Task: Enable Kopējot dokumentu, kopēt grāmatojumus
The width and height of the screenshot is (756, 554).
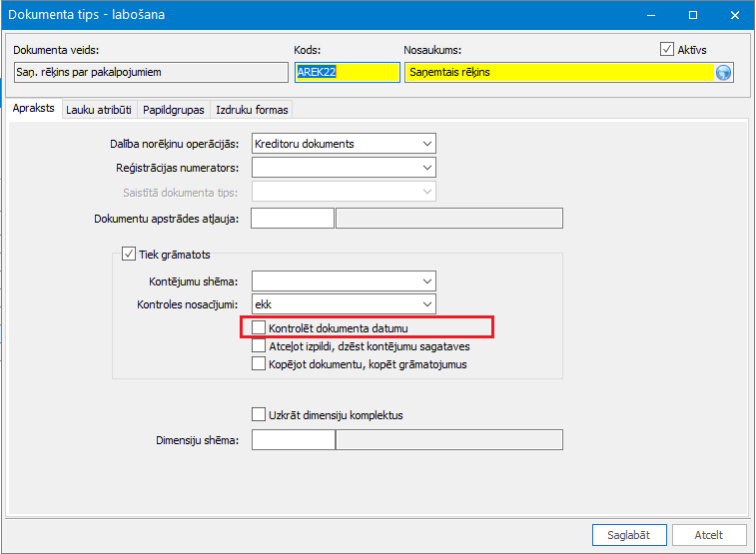Action: [260, 364]
